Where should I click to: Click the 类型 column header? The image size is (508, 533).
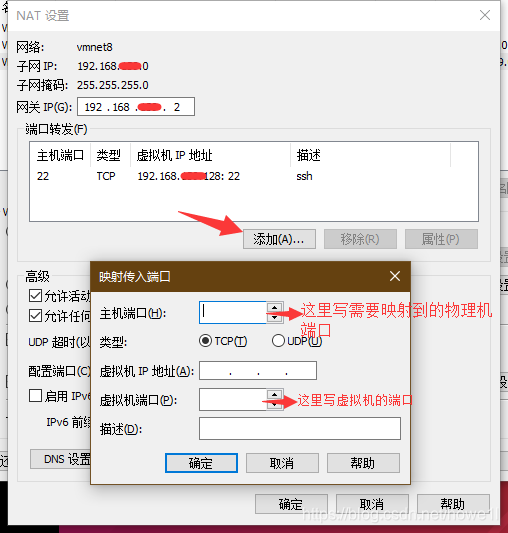pos(110,155)
